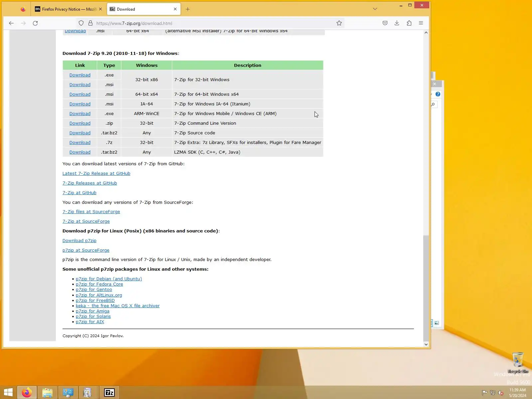Viewport: 532px width, 399px height.
Task: Download the 32-bit x86 .msi installer
Action: [80, 85]
